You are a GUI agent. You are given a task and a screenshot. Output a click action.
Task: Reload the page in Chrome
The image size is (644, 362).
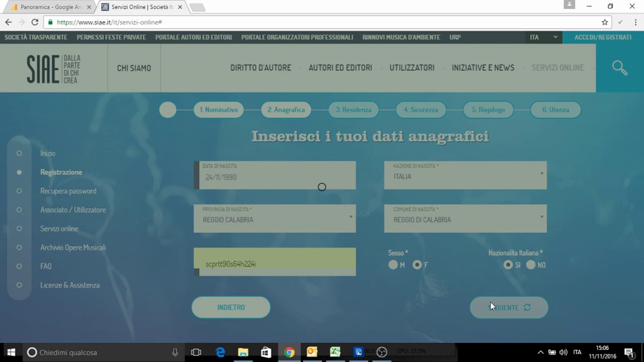coord(35,22)
